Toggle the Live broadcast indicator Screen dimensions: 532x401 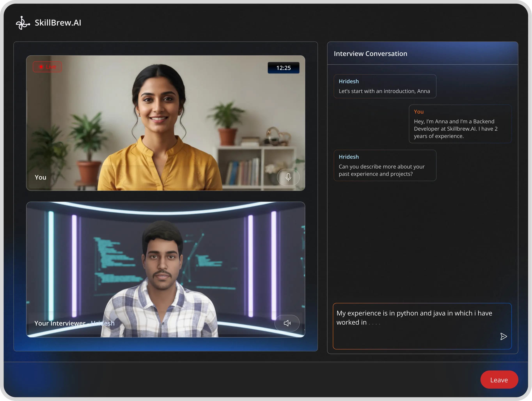(x=47, y=67)
